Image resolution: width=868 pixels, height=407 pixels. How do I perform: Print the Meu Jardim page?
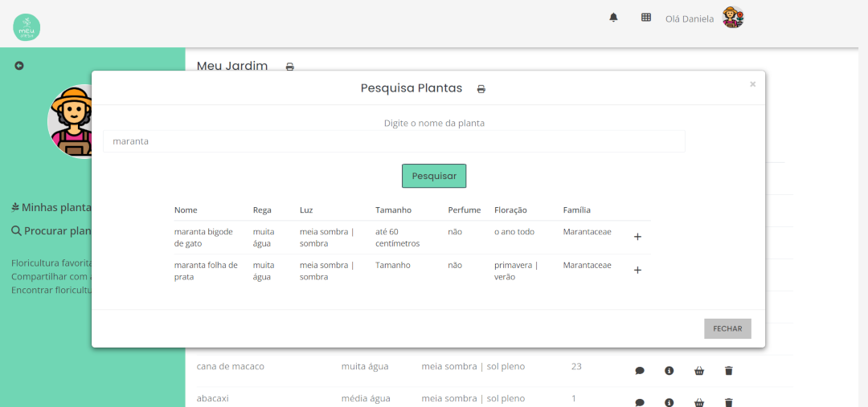click(x=290, y=67)
